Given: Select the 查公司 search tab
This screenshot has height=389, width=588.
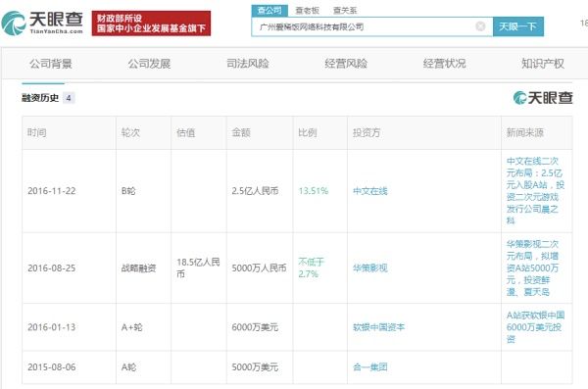Looking at the screenshot, I should coord(269,11).
